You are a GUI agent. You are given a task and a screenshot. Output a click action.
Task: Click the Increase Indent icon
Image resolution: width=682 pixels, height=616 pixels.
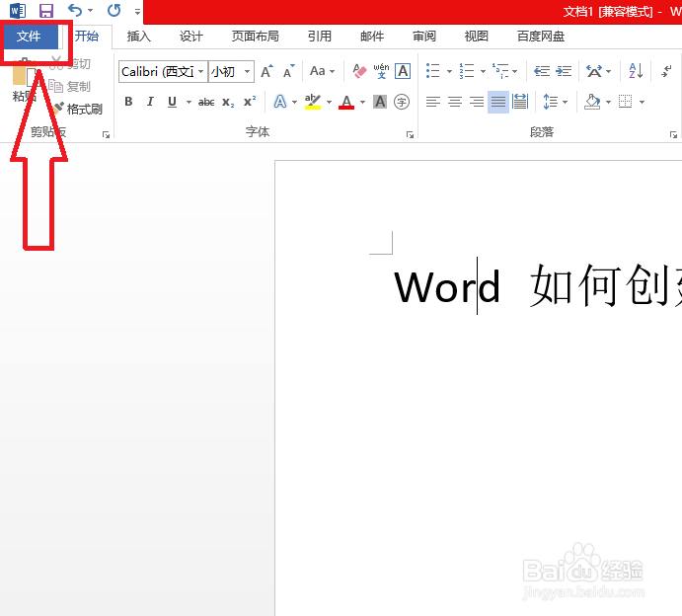click(x=564, y=71)
